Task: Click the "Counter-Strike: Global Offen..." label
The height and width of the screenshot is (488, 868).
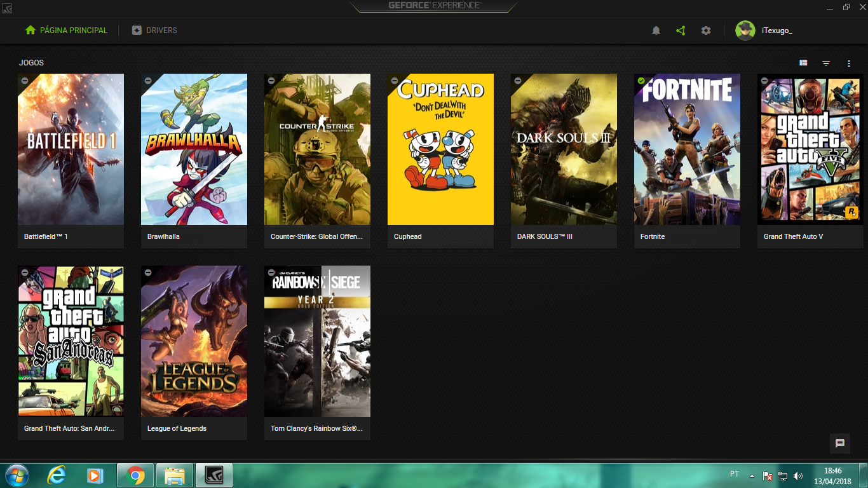Action: point(316,236)
